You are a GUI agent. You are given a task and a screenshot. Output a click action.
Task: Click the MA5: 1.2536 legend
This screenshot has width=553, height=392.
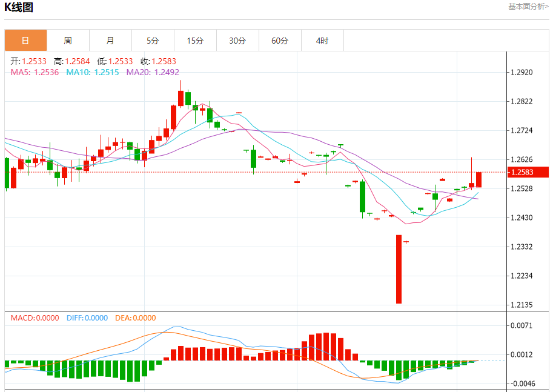pyautogui.click(x=35, y=72)
